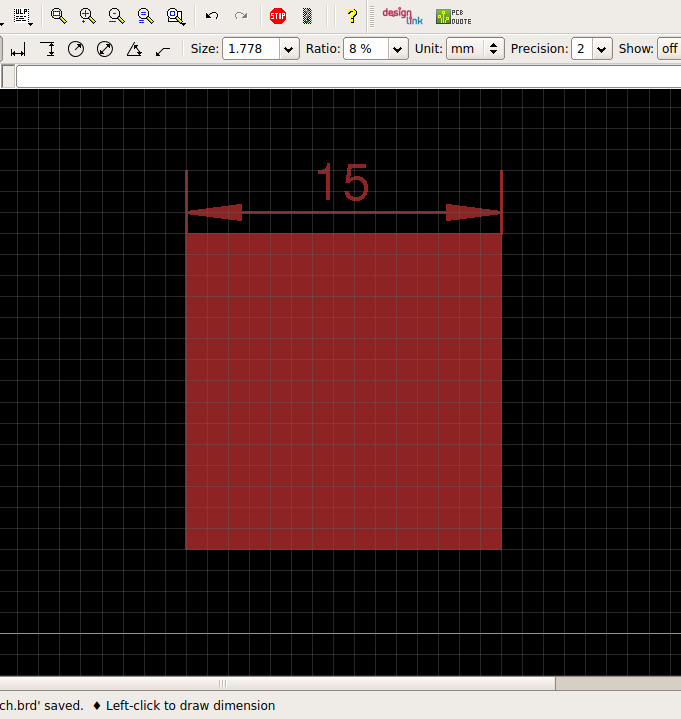Click the red STOP icon

click(x=278, y=16)
